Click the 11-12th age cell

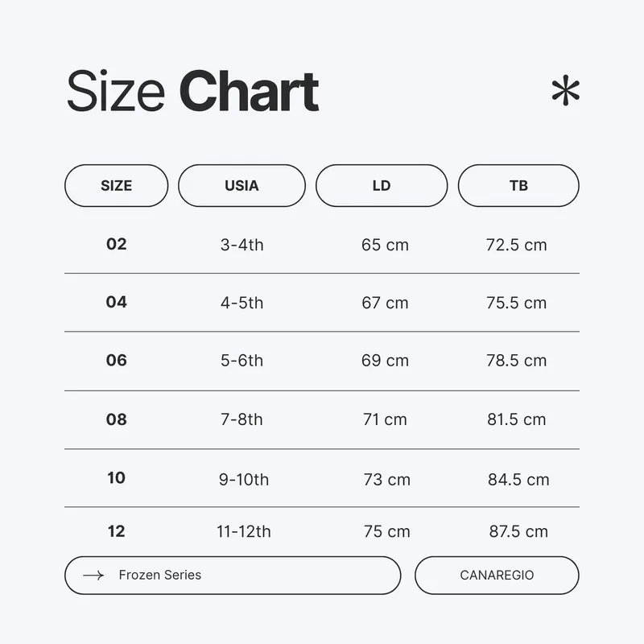[244, 531]
